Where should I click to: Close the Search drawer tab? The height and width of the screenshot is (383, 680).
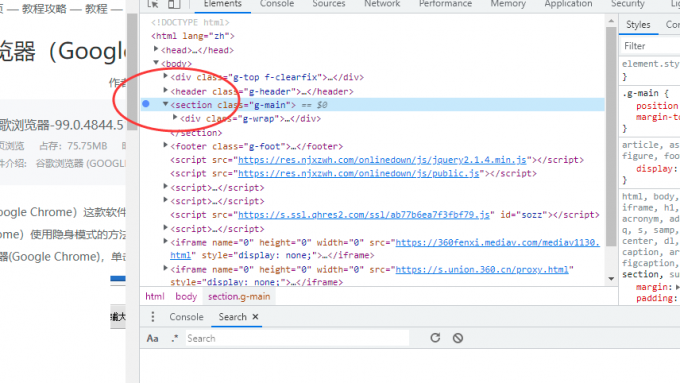click(255, 317)
